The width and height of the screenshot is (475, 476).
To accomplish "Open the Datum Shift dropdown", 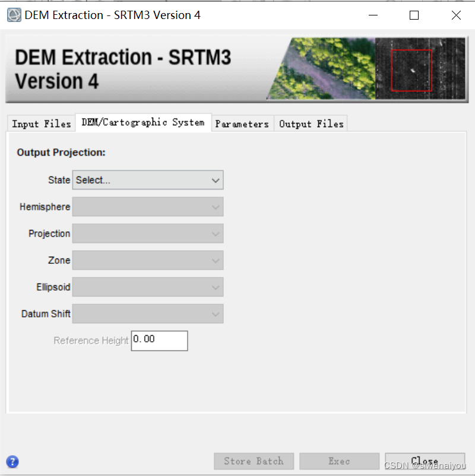I will [x=147, y=314].
